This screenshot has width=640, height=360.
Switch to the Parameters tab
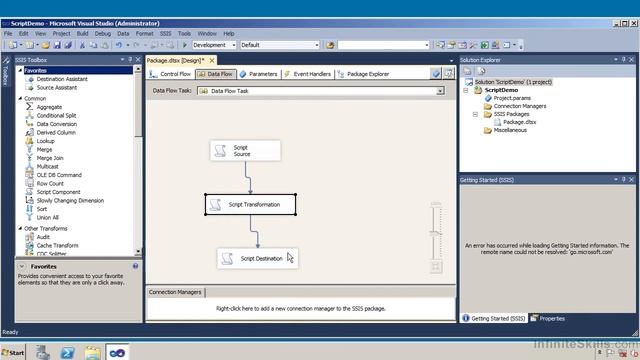point(259,74)
